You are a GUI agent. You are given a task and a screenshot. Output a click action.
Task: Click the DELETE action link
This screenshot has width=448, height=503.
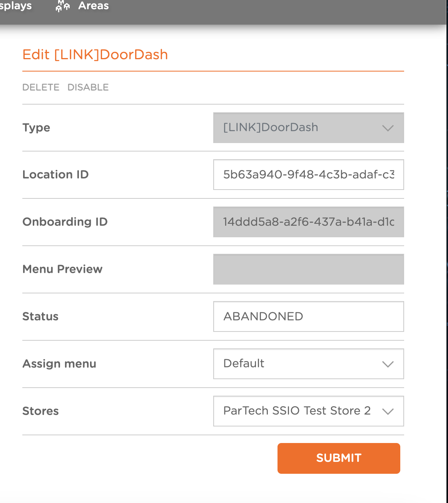pyautogui.click(x=41, y=87)
